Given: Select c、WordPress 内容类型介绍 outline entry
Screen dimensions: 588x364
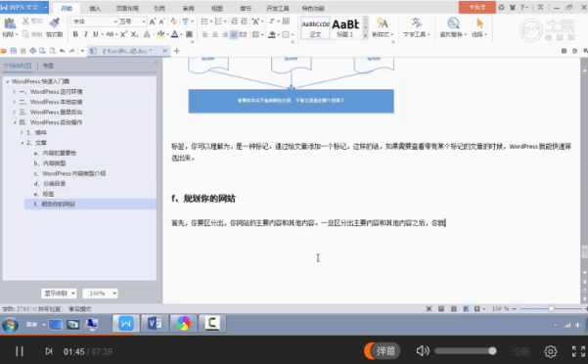Looking at the screenshot, I should [x=69, y=173].
